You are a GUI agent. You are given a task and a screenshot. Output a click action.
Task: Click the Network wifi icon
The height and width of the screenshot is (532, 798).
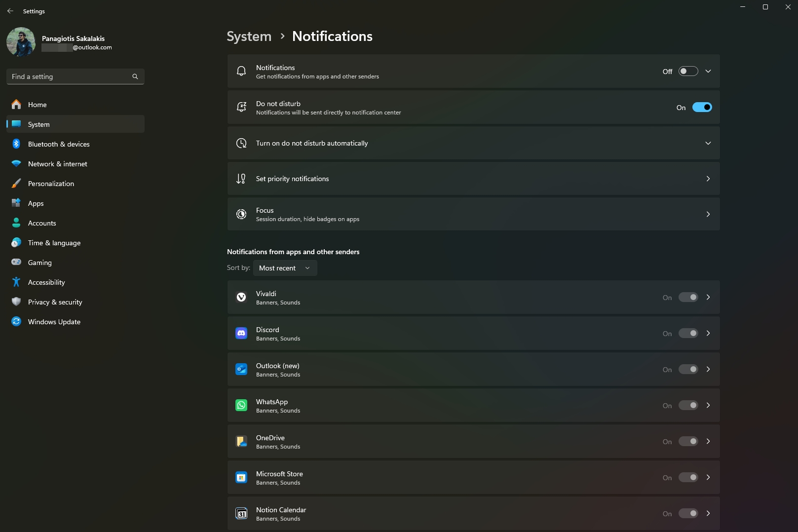tap(16, 163)
